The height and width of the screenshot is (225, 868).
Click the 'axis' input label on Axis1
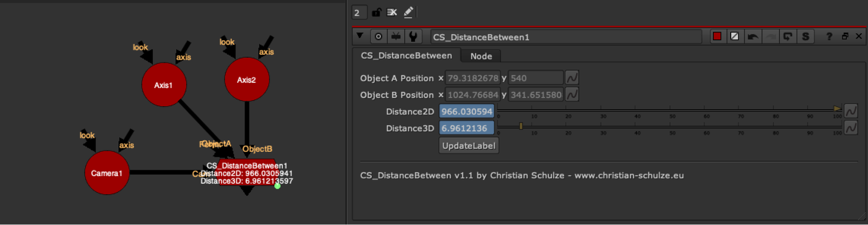184,57
